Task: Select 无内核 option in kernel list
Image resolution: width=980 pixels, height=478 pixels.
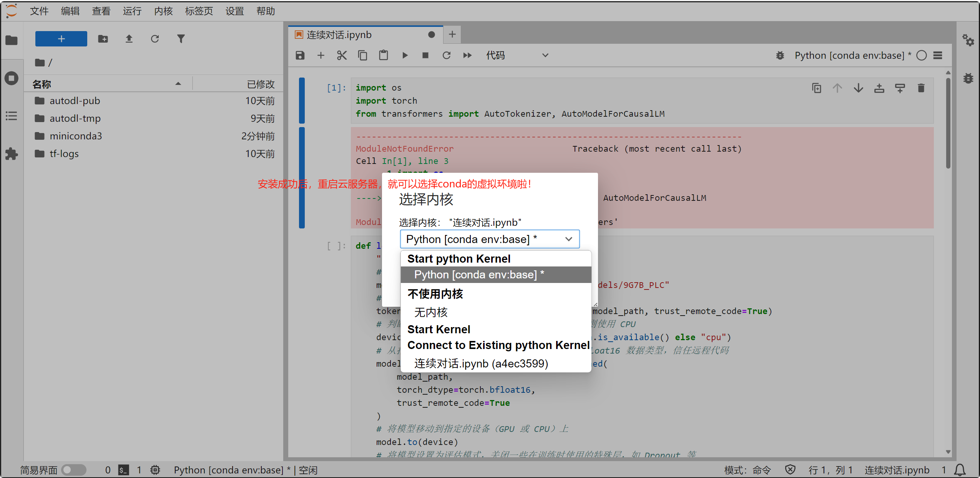Action: 431,312
